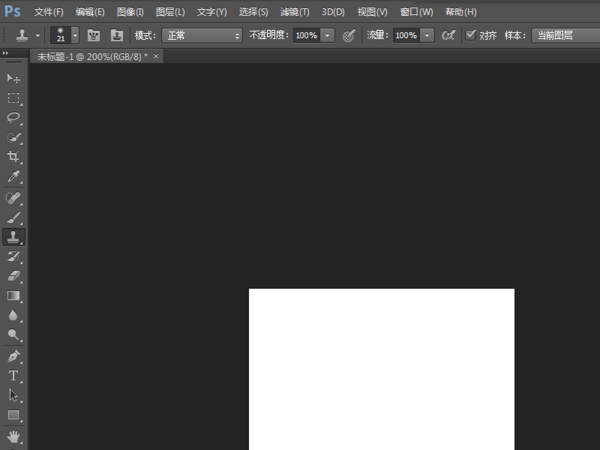
Task: Select the Spot Healing Brush tool
Action: click(x=13, y=198)
